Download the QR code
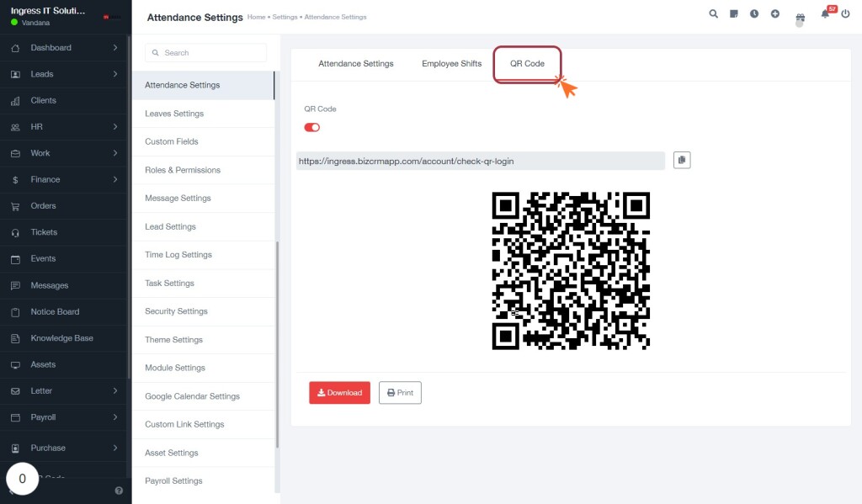The width and height of the screenshot is (862, 504). pyautogui.click(x=339, y=392)
